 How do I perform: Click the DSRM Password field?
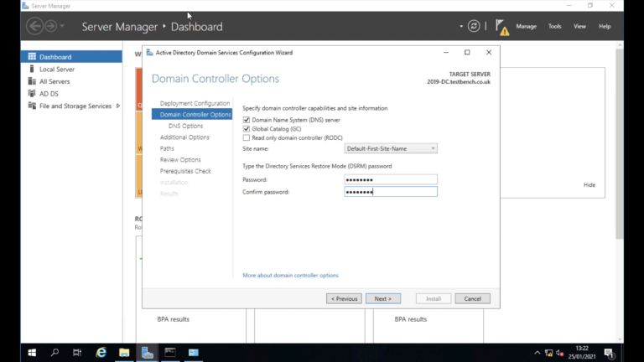click(x=391, y=179)
